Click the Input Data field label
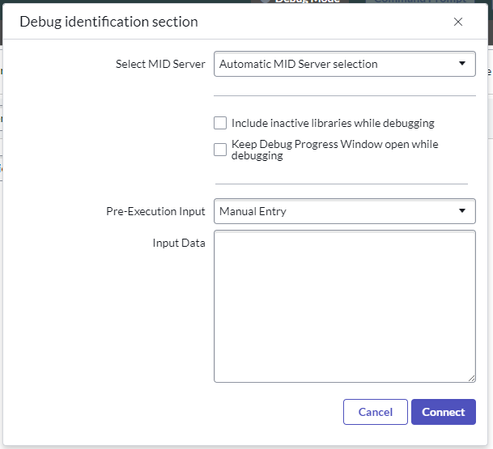Viewport: 493px width, 449px height. pos(179,243)
